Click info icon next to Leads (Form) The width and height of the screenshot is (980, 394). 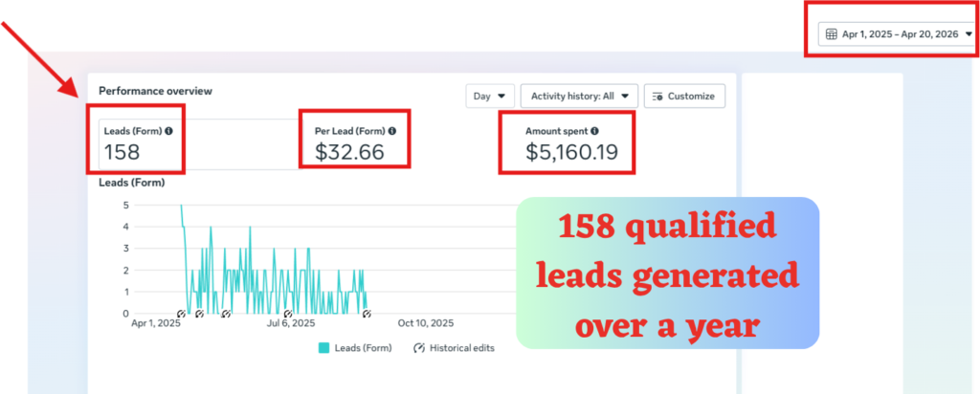(168, 131)
